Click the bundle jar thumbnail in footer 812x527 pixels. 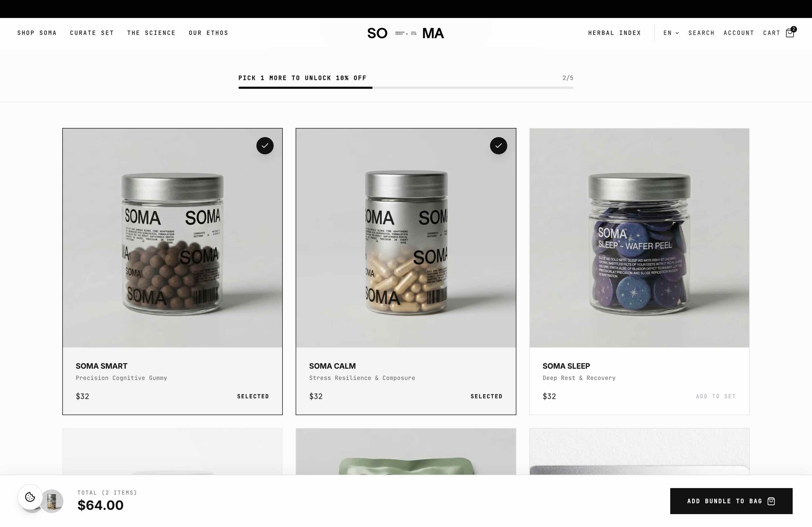coord(52,501)
